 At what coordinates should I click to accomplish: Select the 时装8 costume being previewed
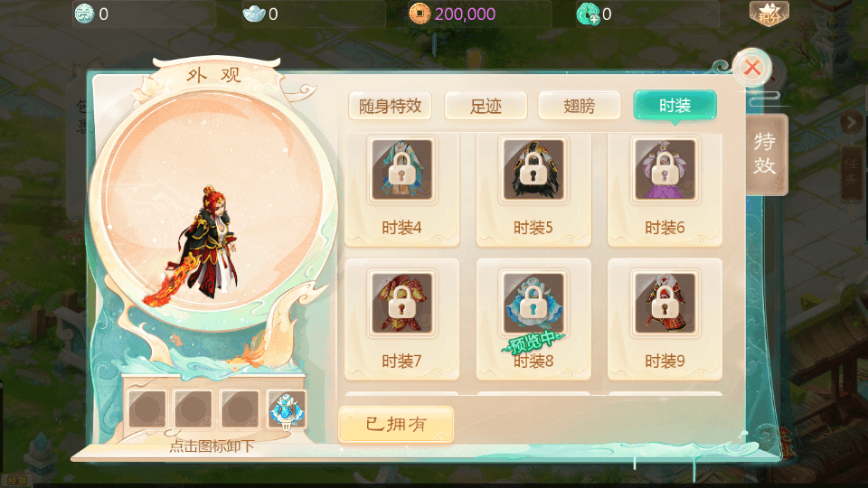coord(533,304)
